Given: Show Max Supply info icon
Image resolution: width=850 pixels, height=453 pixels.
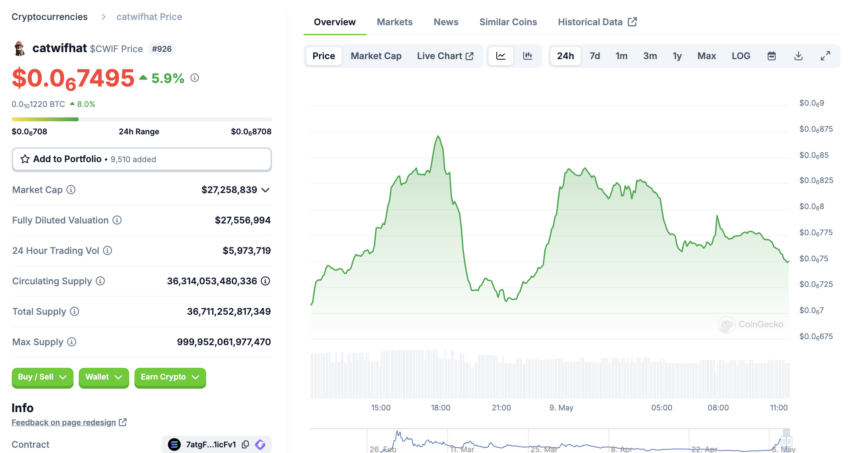Looking at the screenshot, I should point(72,342).
